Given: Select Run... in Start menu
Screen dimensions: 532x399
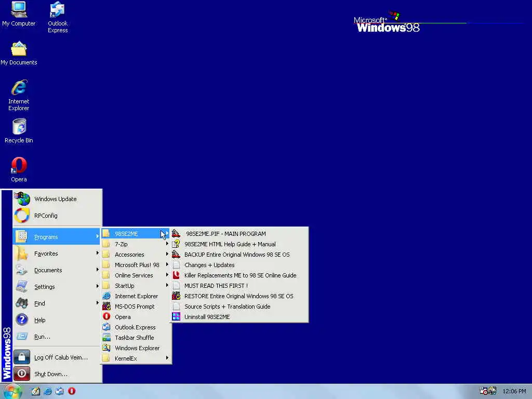Looking at the screenshot, I should pos(57,337).
